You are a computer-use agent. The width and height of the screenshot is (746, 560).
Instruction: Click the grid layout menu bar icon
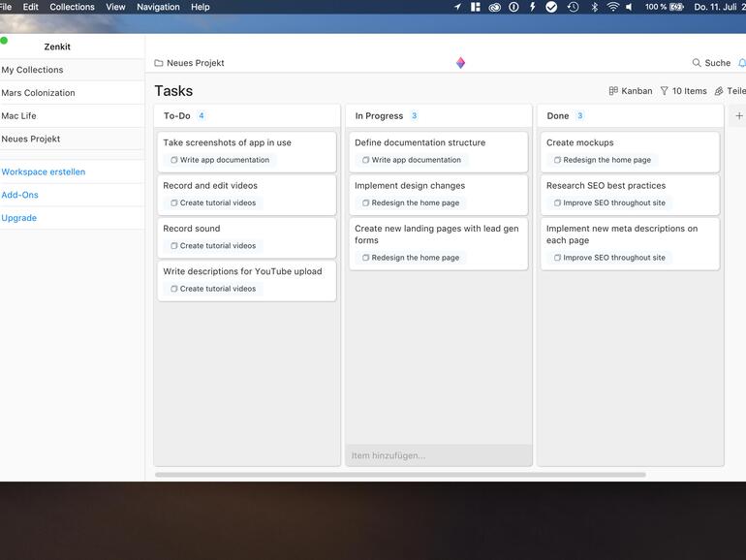(476, 7)
